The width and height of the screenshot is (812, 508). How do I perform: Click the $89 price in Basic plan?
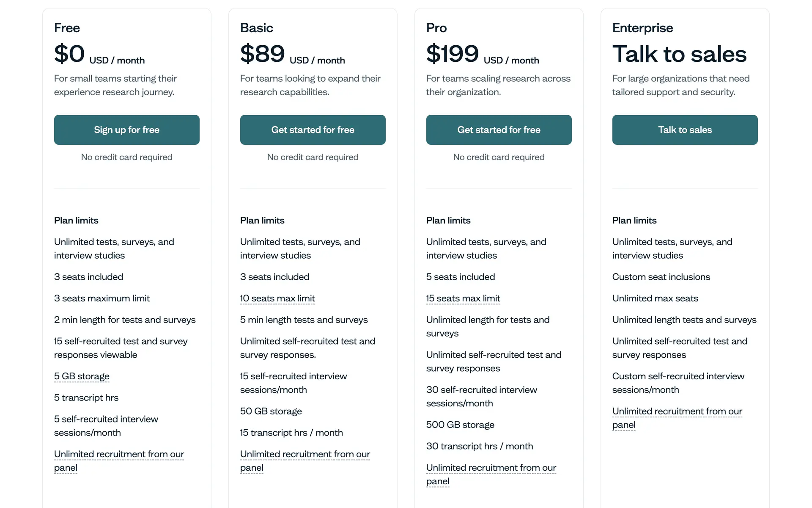263,54
